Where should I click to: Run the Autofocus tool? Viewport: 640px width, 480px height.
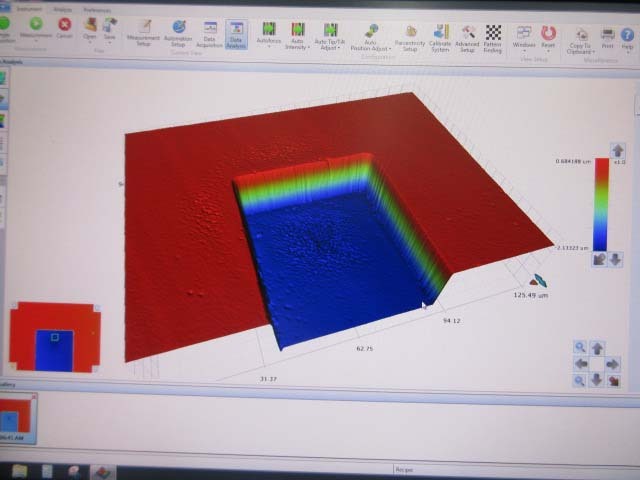(269, 34)
